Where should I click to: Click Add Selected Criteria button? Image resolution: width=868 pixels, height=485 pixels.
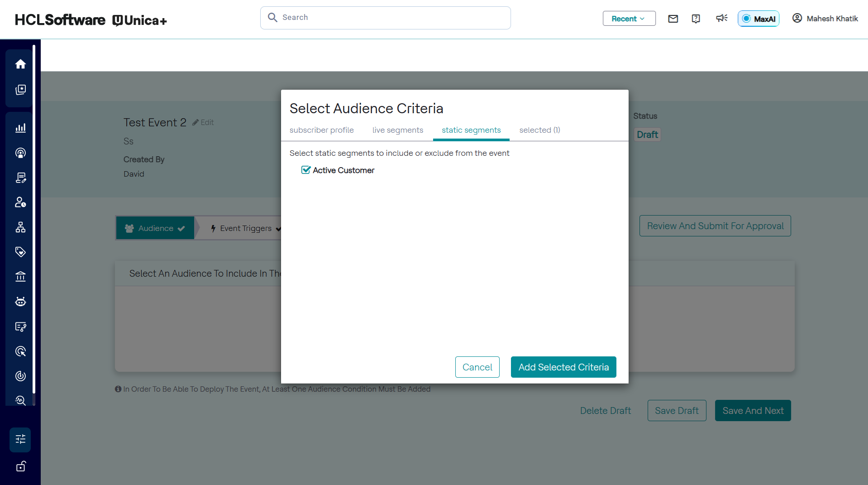click(563, 367)
